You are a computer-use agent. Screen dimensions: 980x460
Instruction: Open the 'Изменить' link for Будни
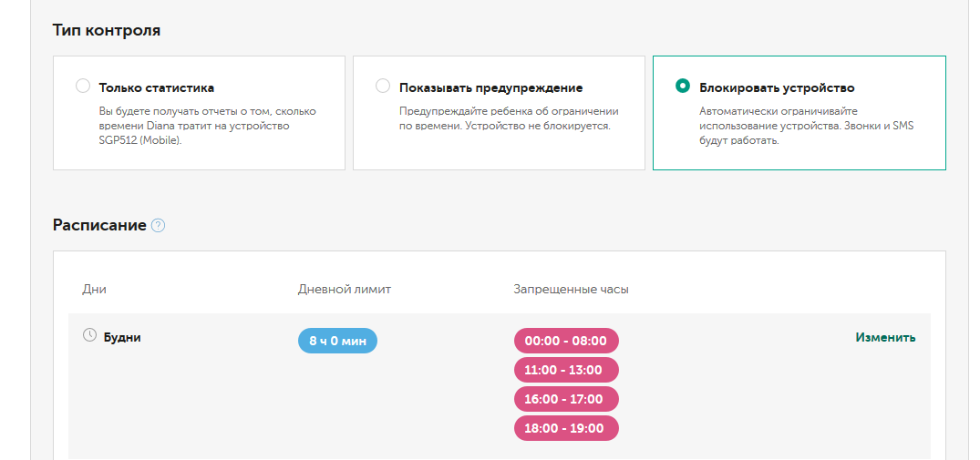pos(885,337)
